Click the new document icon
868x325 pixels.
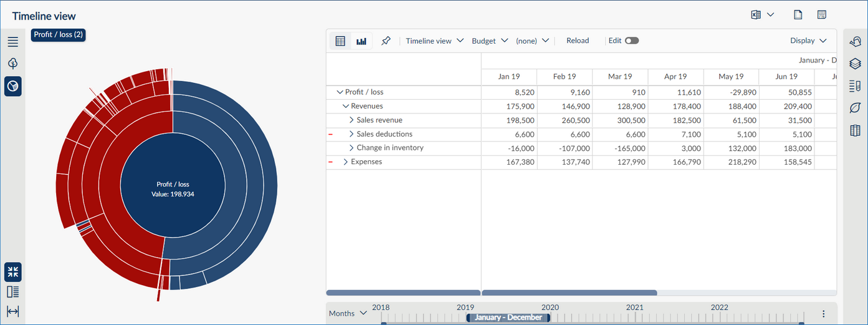798,14
